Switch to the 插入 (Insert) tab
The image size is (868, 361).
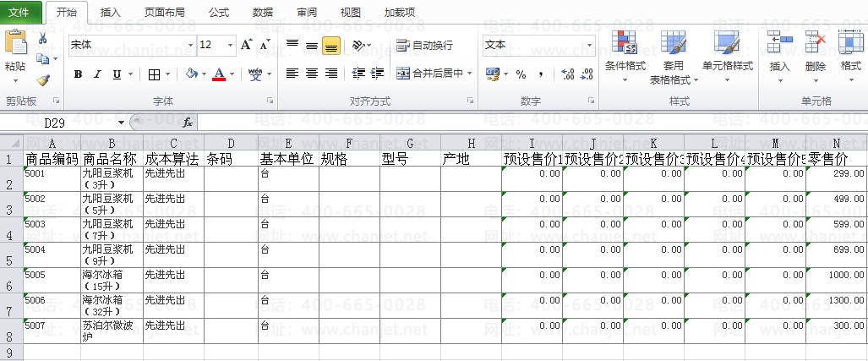[110, 13]
